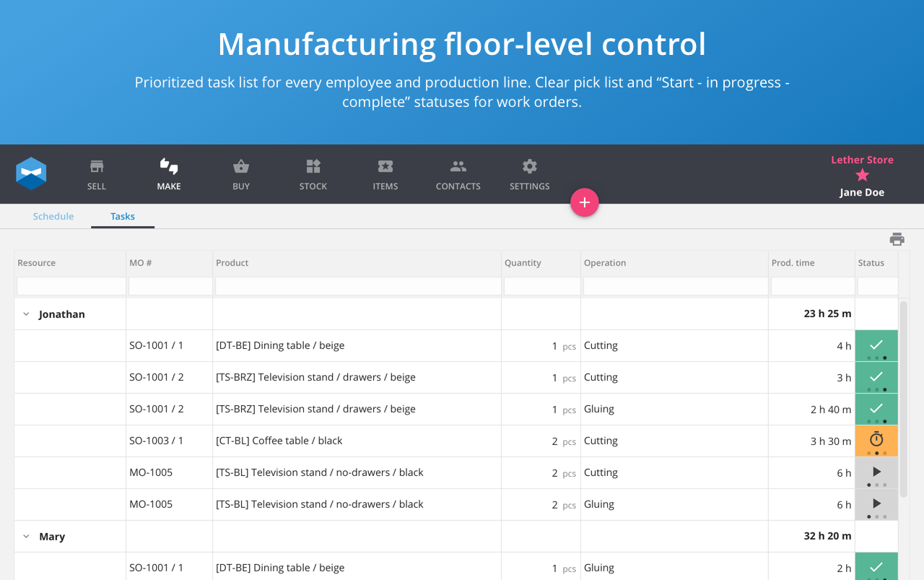Click completed status for Mary's Dining table Gluing
The width and height of the screenshot is (924, 580).
[x=876, y=566]
